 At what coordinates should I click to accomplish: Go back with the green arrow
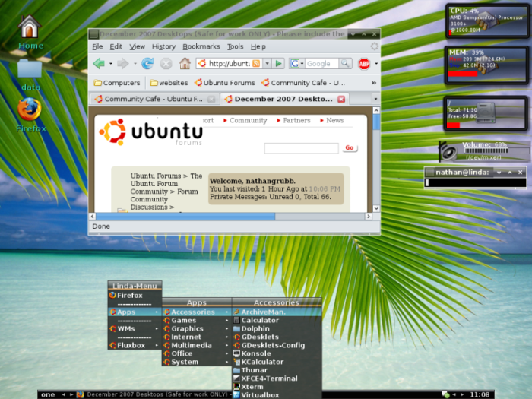point(99,63)
